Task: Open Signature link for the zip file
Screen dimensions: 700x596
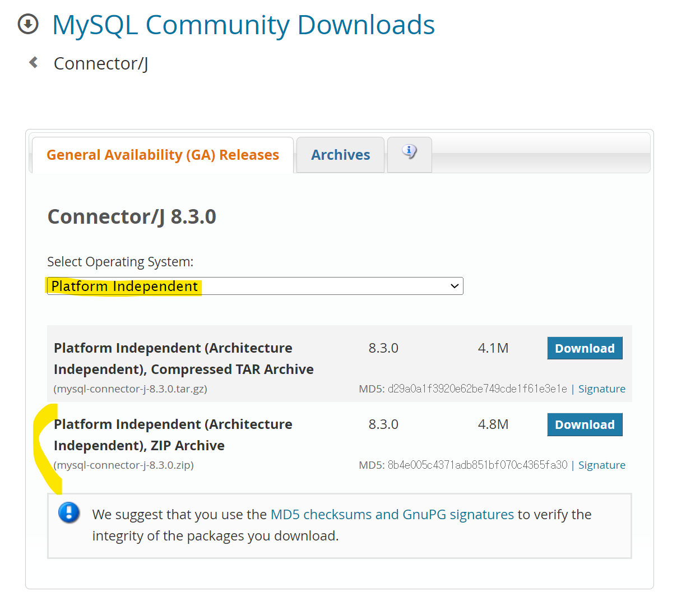Action: 601,465
